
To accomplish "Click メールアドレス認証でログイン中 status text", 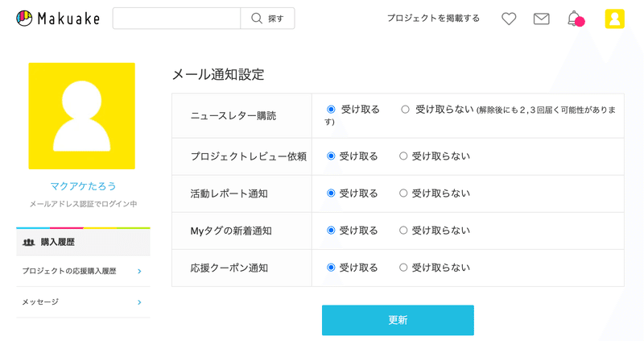I will click(x=83, y=204).
